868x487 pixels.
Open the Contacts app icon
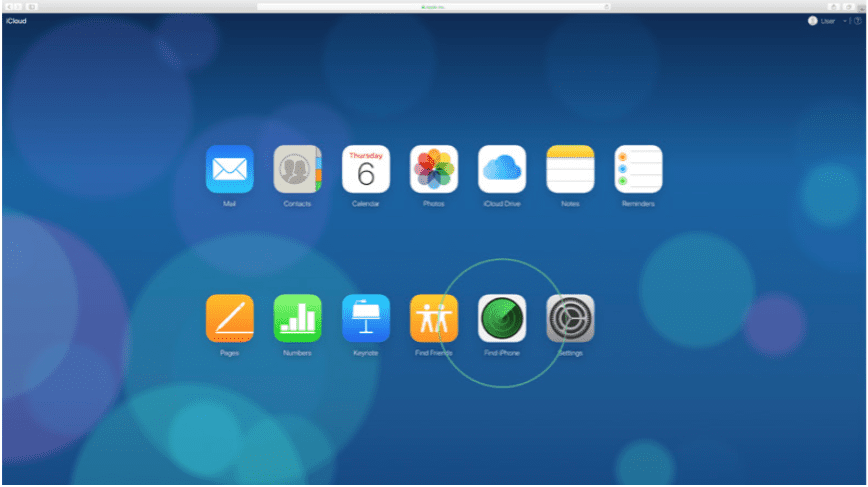[297, 169]
